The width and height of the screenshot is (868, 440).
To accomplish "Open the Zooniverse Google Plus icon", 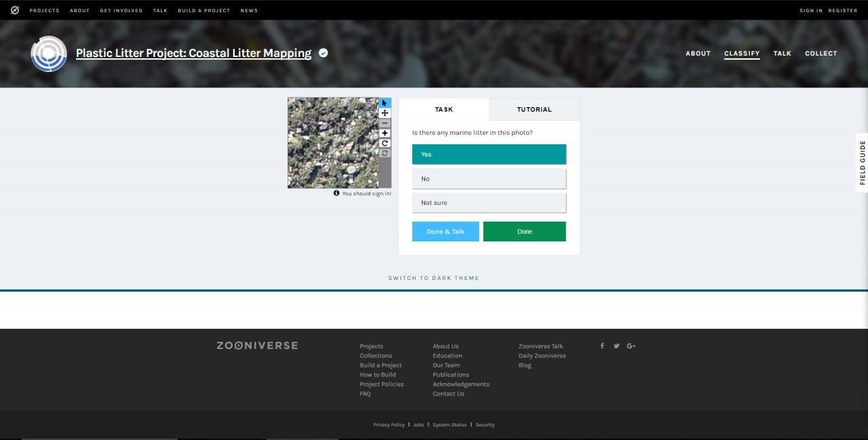I will click(631, 346).
